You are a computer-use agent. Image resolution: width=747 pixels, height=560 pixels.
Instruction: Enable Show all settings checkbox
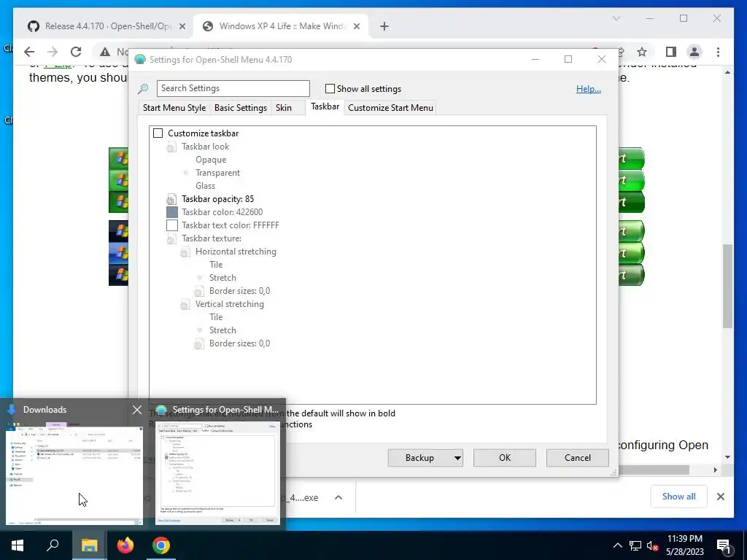pyautogui.click(x=330, y=88)
